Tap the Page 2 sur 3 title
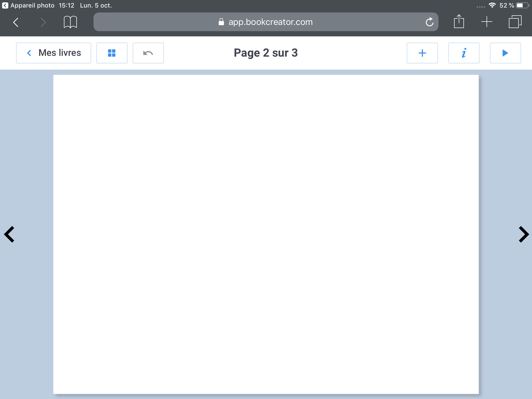This screenshot has width=532, height=399. point(265,53)
